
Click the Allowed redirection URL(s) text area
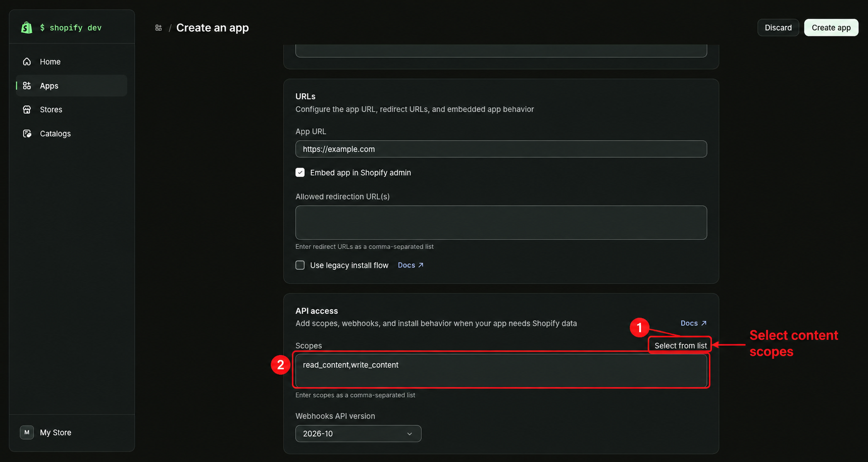coord(501,223)
